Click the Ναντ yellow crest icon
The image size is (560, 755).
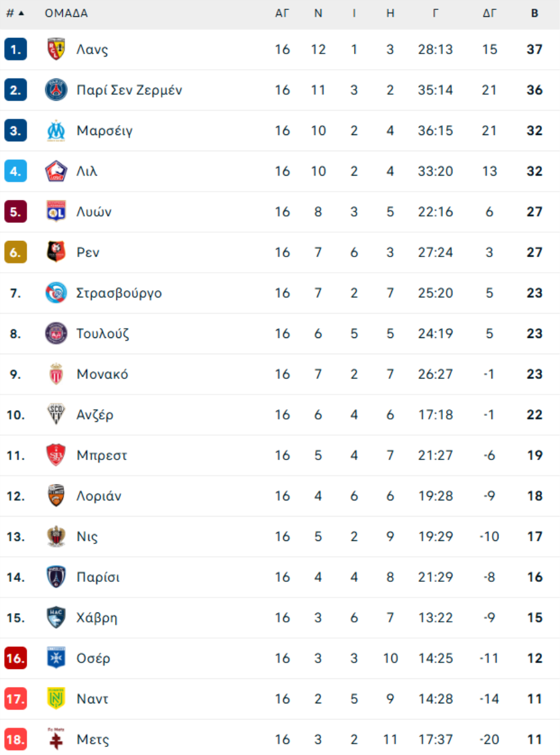(x=56, y=699)
